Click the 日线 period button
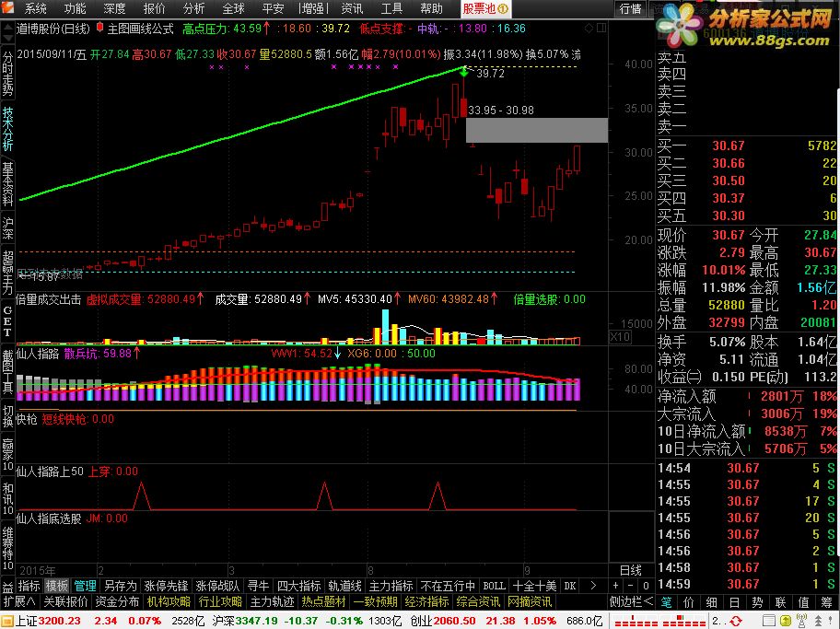The height and width of the screenshot is (629, 840). 631,570
